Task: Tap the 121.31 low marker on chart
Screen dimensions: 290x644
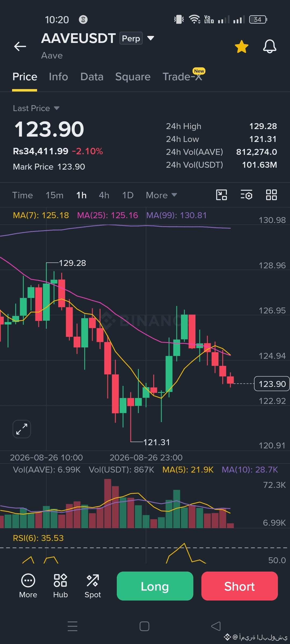Action: tap(157, 442)
